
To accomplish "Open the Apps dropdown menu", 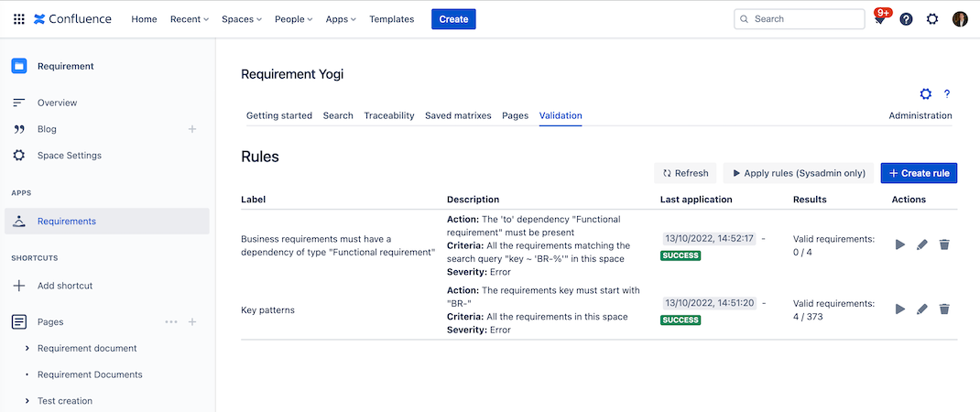I will [x=341, y=18].
